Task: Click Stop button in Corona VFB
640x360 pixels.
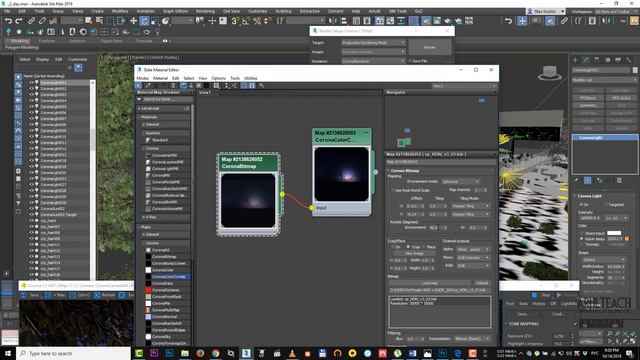Action: [x=546, y=295]
